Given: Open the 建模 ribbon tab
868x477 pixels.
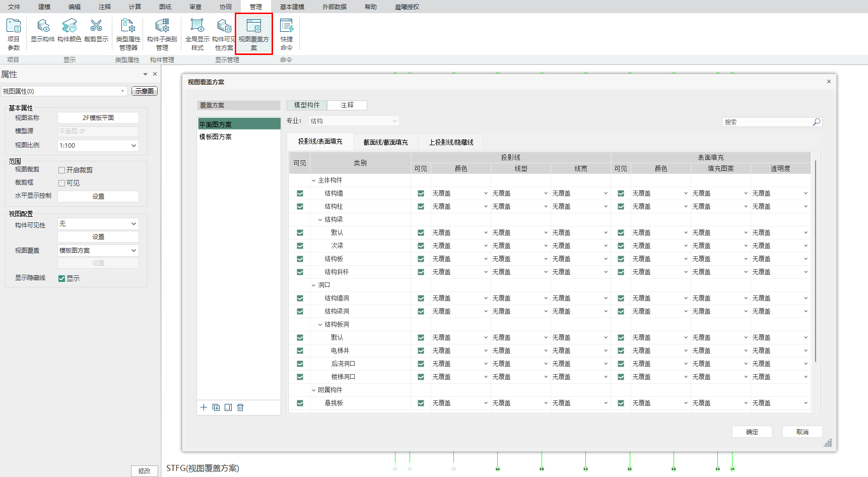Looking at the screenshot, I should (x=44, y=7).
